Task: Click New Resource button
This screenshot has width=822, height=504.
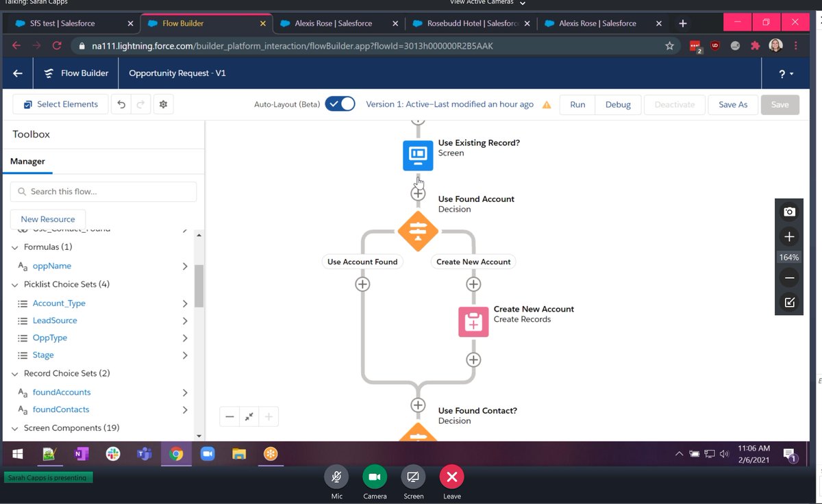Action: click(x=48, y=219)
